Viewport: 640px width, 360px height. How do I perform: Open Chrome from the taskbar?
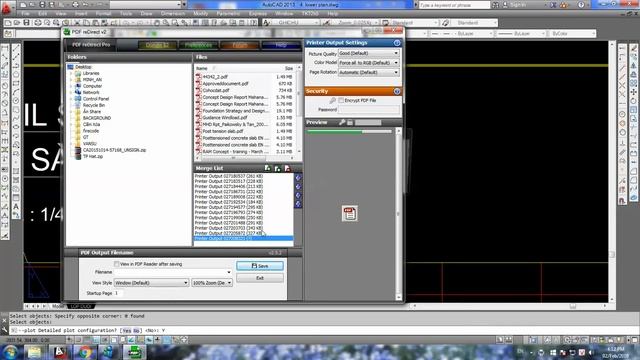(x=84, y=352)
